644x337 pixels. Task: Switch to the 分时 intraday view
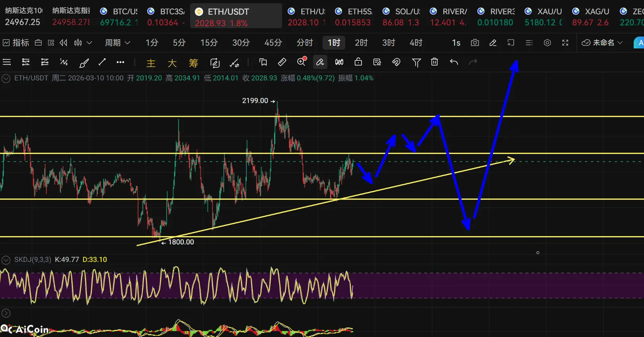[x=305, y=42]
